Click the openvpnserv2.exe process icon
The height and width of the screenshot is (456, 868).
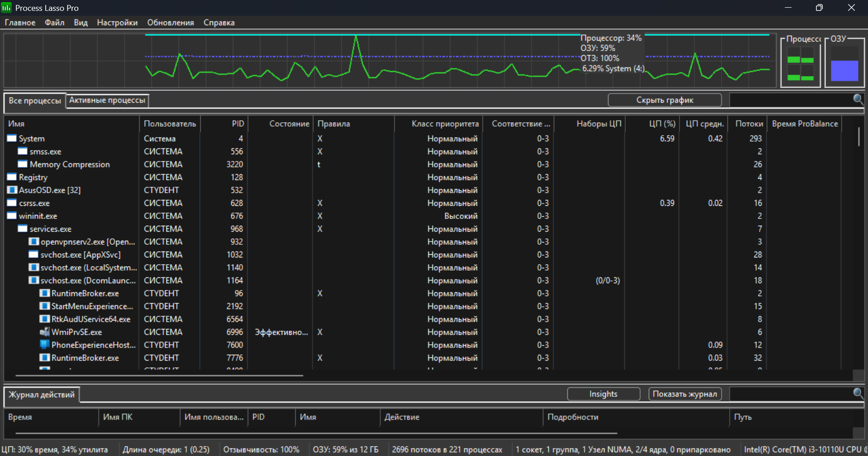coord(33,242)
